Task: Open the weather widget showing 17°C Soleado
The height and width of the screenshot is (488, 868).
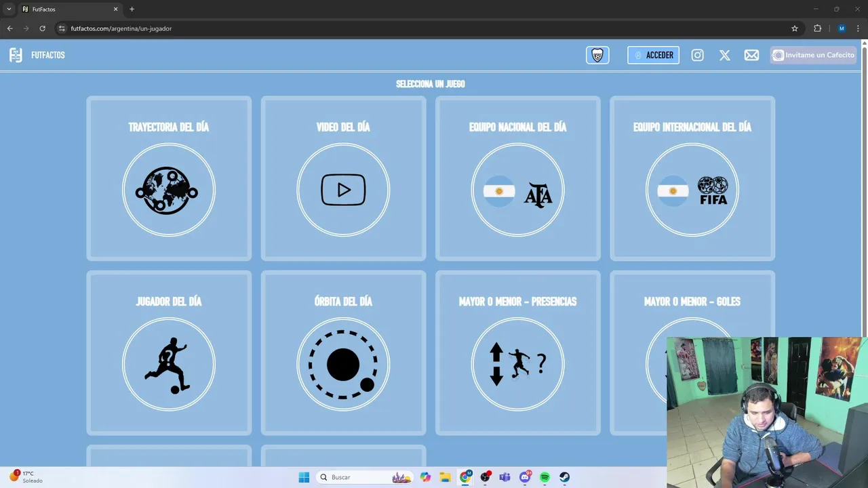Action: point(26,476)
